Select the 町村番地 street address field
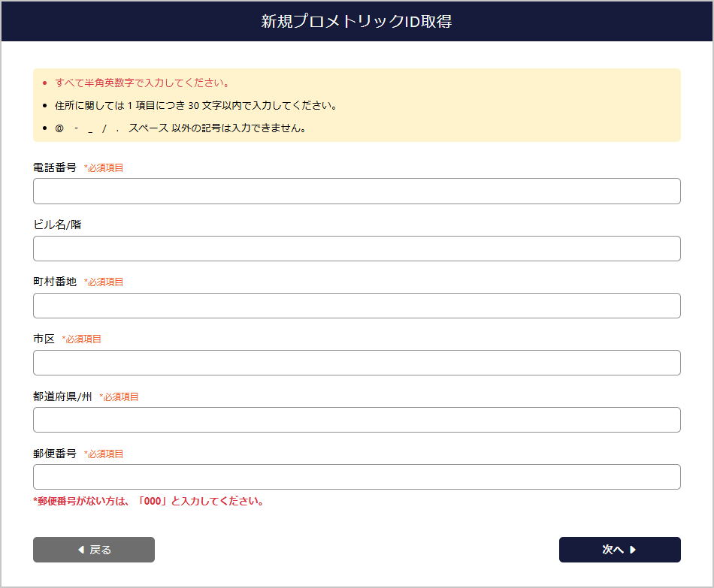This screenshot has width=714, height=588. pos(355,305)
